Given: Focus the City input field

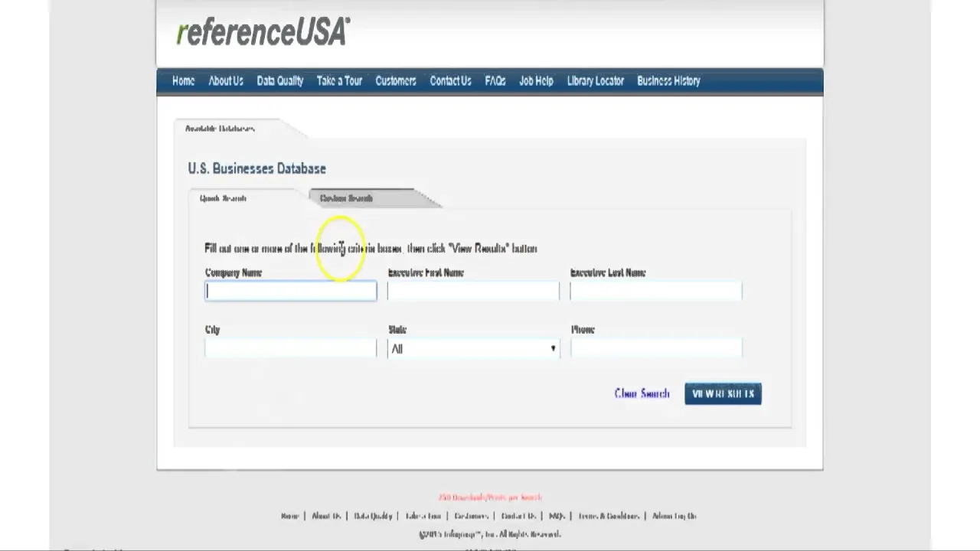Looking at the screenshot, I should point(291,348).
